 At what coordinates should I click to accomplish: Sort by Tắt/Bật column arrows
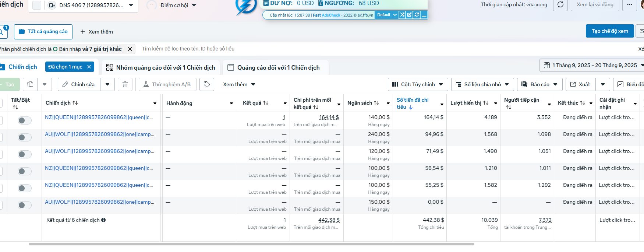pos(15,107)
